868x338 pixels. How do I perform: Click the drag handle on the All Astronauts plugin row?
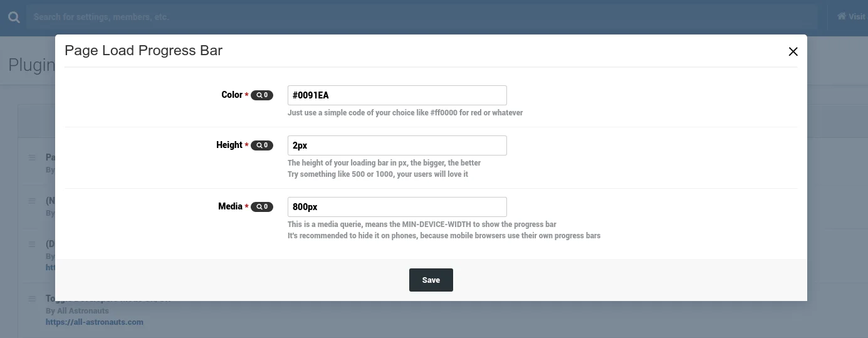[x=32, y=299]
